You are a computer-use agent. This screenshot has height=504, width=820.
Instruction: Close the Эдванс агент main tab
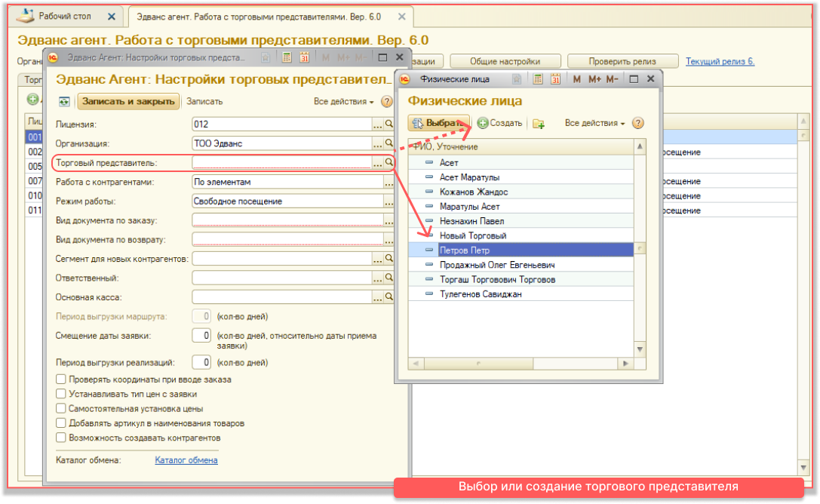coord(401,17)
